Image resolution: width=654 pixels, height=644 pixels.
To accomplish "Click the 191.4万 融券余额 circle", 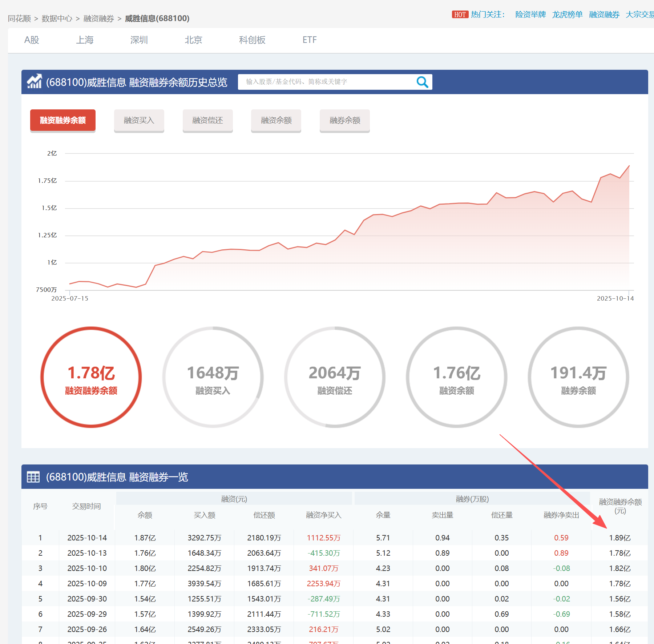I will pyautogui.click(x=578, y=377).
